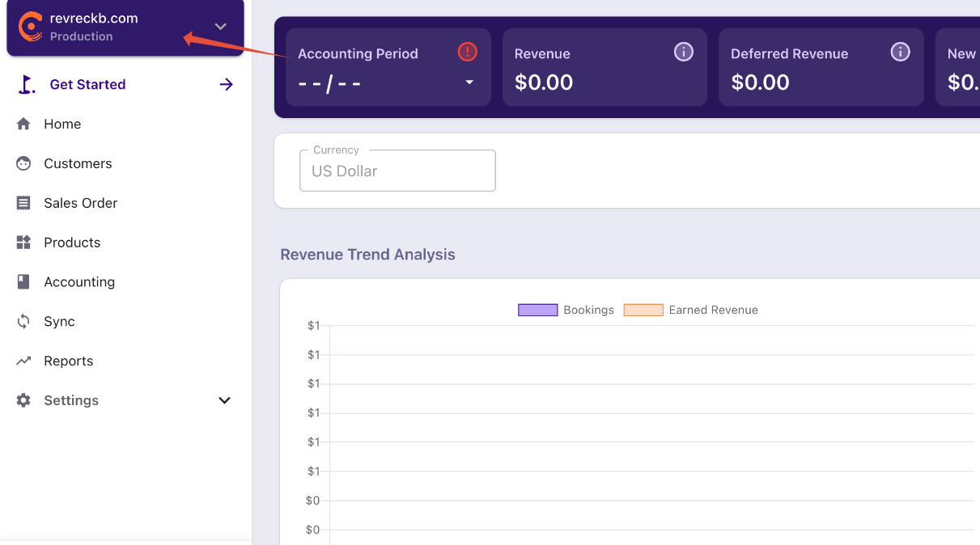Image resolution: width=980 pixels, height=545 pixels.
Task: Click the Customers face icon
Action: pyautogui.click(x=23, y=163)
